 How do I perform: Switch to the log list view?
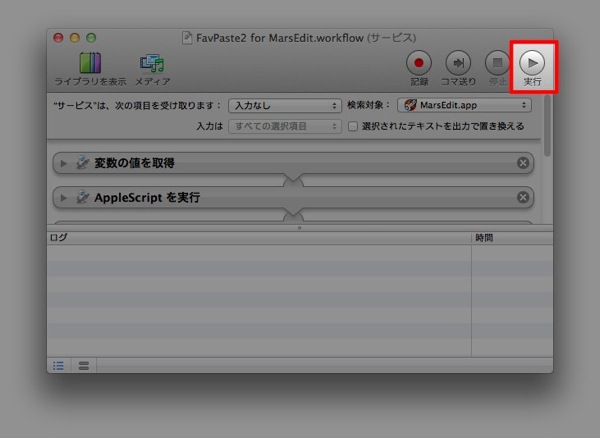click(59, 366)
